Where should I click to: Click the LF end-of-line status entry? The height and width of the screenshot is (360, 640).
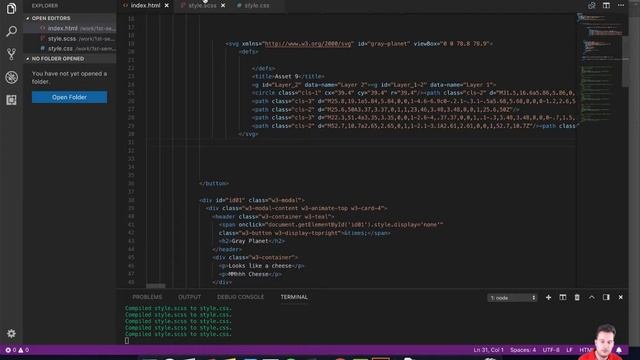click(569, 350)
